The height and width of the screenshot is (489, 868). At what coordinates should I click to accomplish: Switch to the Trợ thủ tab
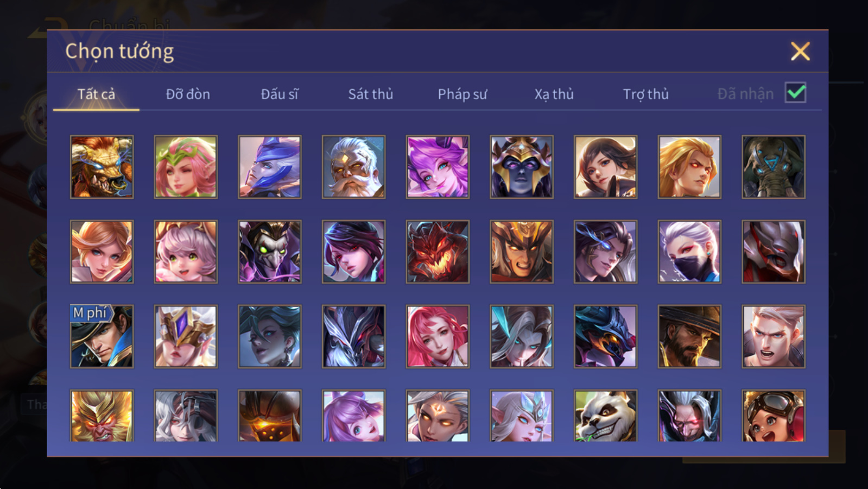click(x=645, y=94)
